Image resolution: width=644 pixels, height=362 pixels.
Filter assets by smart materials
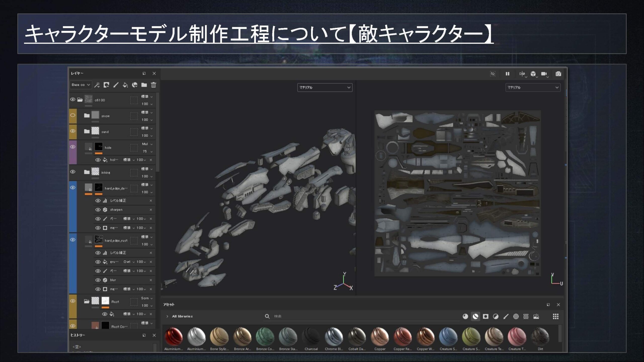point(475,316)
